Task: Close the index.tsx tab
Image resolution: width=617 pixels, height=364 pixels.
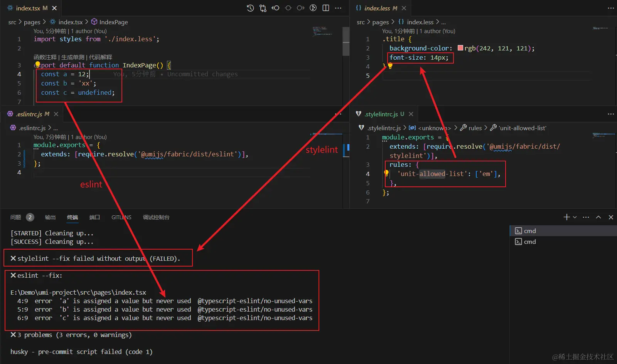Action: point(54,8)
